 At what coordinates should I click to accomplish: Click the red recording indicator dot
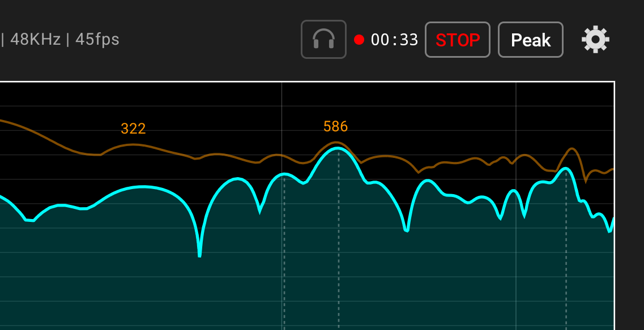pyautogui.click(x=359, y=40)
